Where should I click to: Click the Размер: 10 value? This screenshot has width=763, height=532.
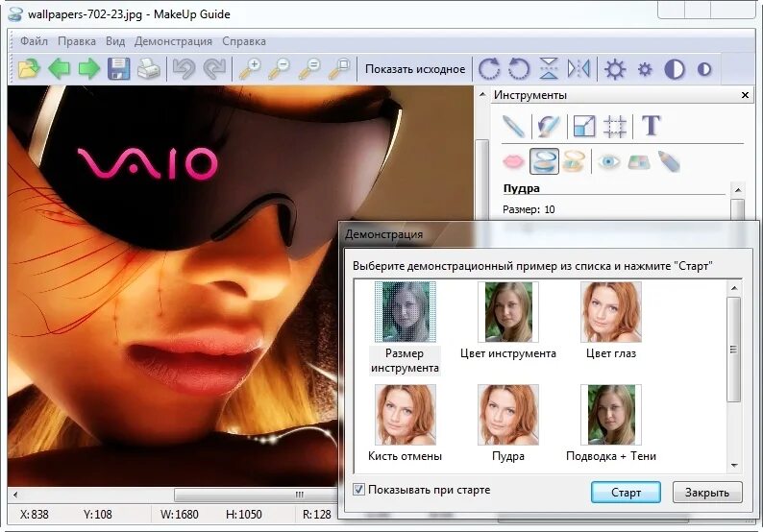click(x=529, y=209)
